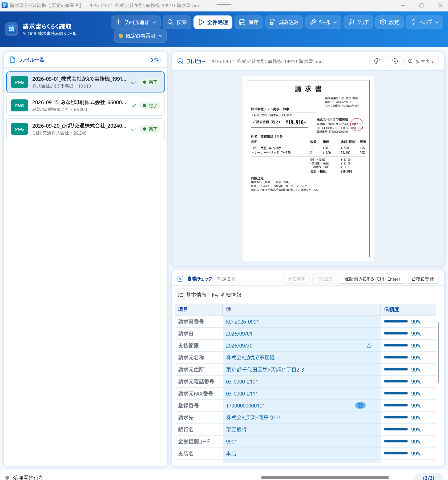Click the 信頼度 column header
Image resolution: width=448 pixels, height=480 pixels.
408,309
